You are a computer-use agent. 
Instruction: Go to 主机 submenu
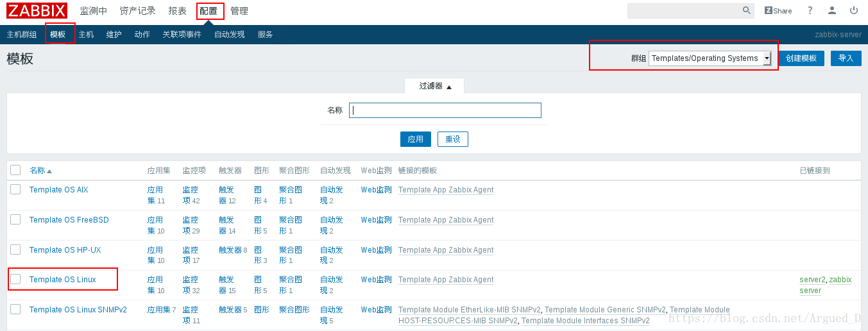coord(86,35)
